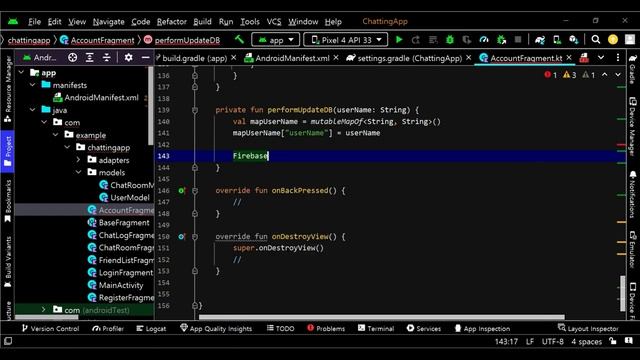Toggle the Bookmarks side tab

point(7,201)
